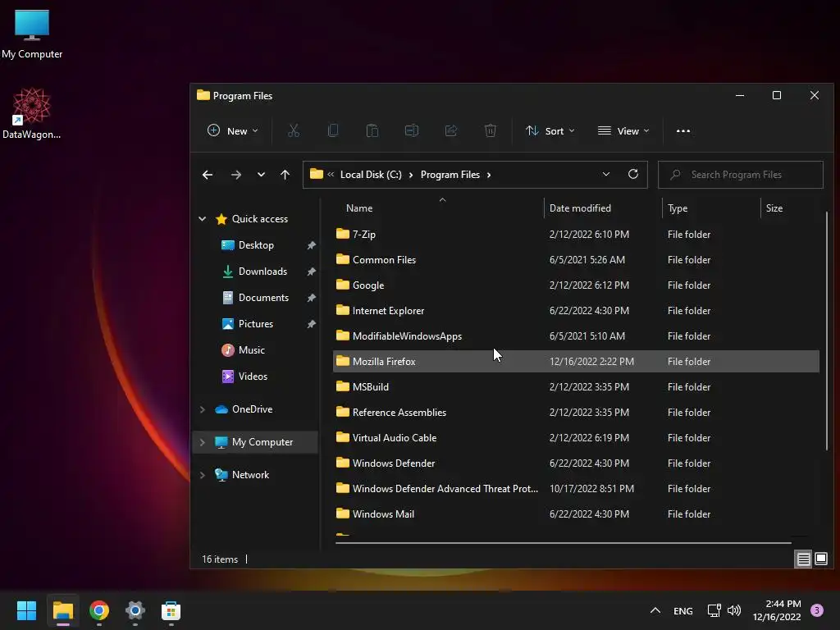Click the Delete trash icon
The width and height of the screenshot is (840, 630).
pyautogui.click(x=491, y=130)
